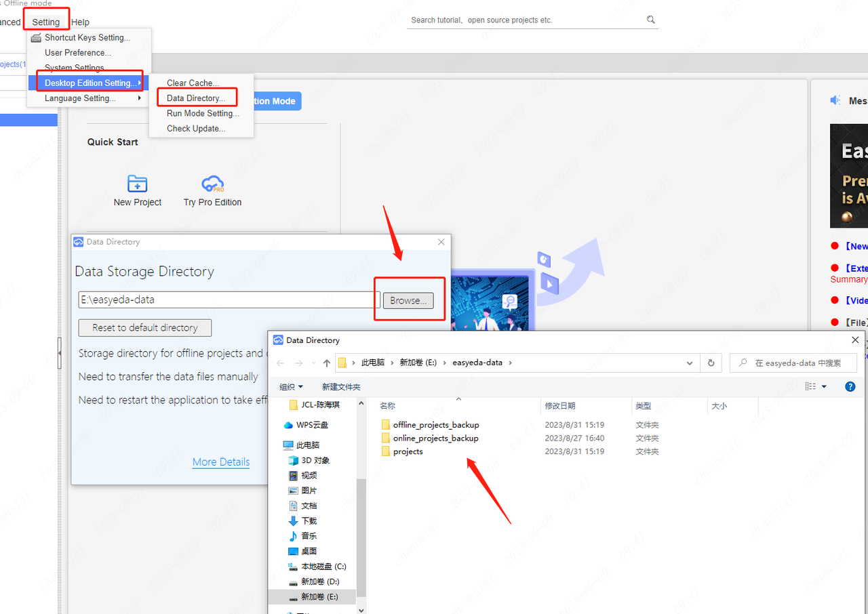Open the More Details link
Image resolution: width=868 pixels, height=614 pixels.
pyautogui.click(x=221, y=462)
